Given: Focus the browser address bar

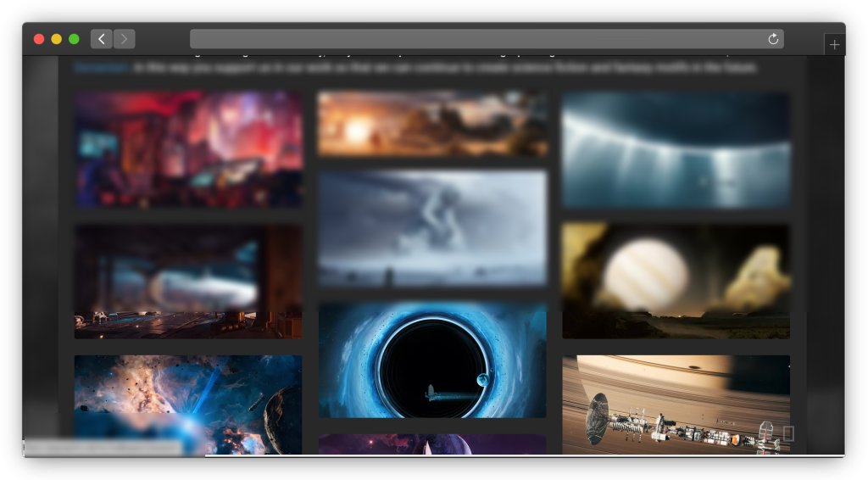Looking at the screenshot, I should tap(475, 39).
